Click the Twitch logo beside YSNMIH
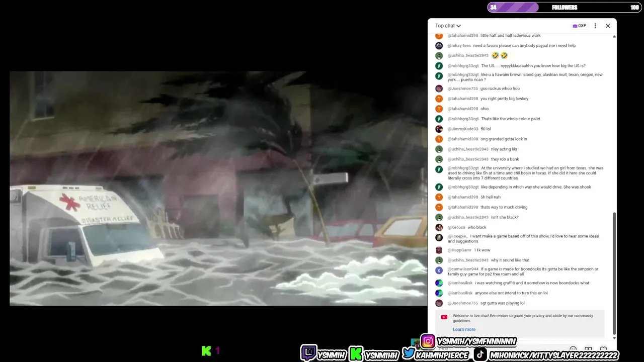This screenshot has height=362, width=644. pos(309,353)
